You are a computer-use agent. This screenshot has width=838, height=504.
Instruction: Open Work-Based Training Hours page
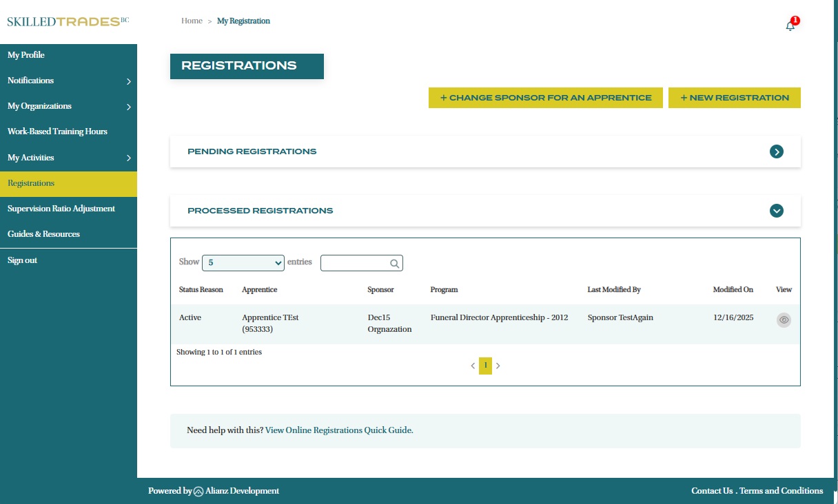click(x=57, y=132)
